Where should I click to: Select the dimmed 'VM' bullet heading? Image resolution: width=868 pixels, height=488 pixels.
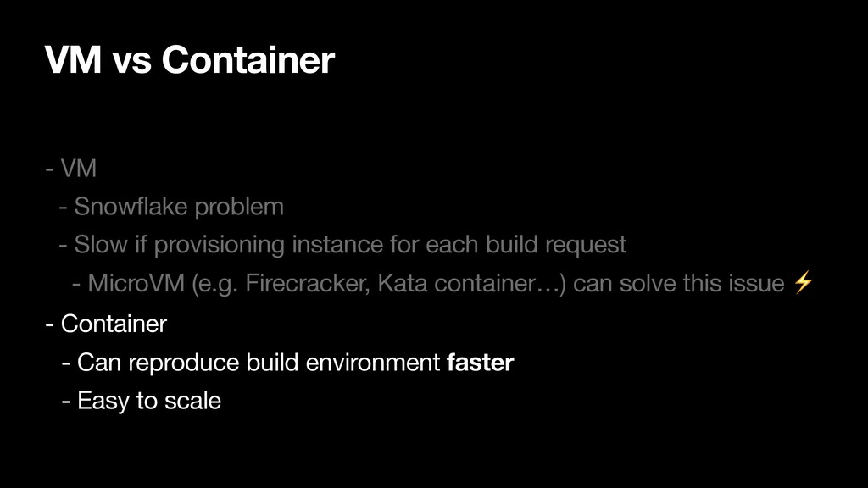[x=79, y=169]
